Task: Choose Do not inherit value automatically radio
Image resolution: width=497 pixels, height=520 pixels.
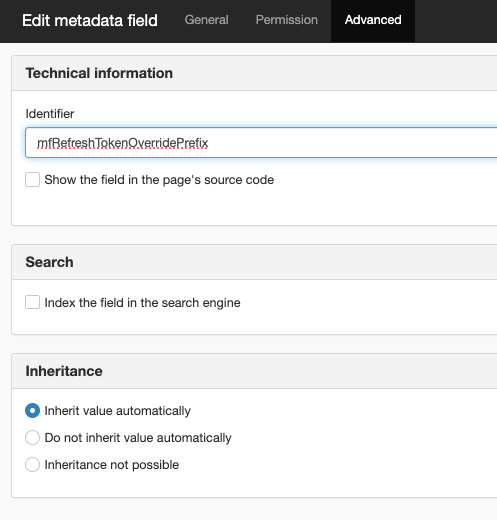Action: tap(32, 438)
